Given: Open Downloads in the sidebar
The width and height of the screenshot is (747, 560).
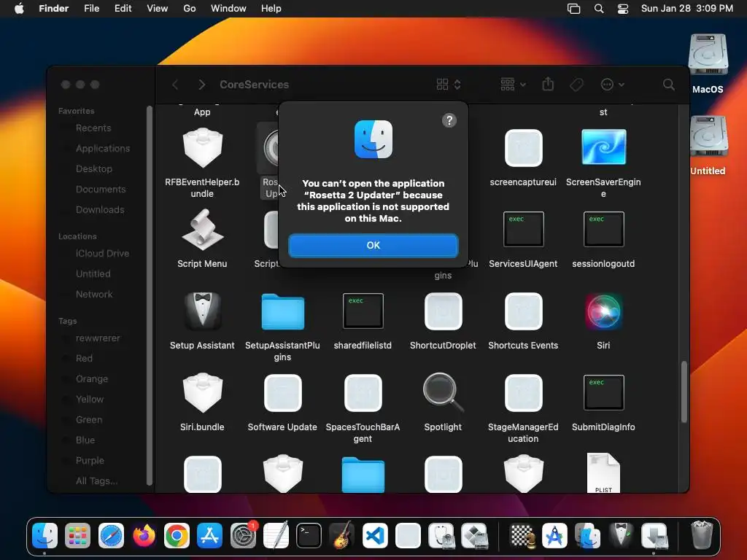Looking at the screenshot, I should 99,210.
